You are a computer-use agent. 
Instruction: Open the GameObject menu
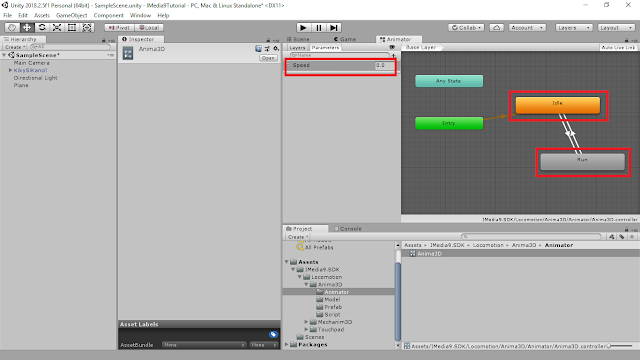(71, 15)
